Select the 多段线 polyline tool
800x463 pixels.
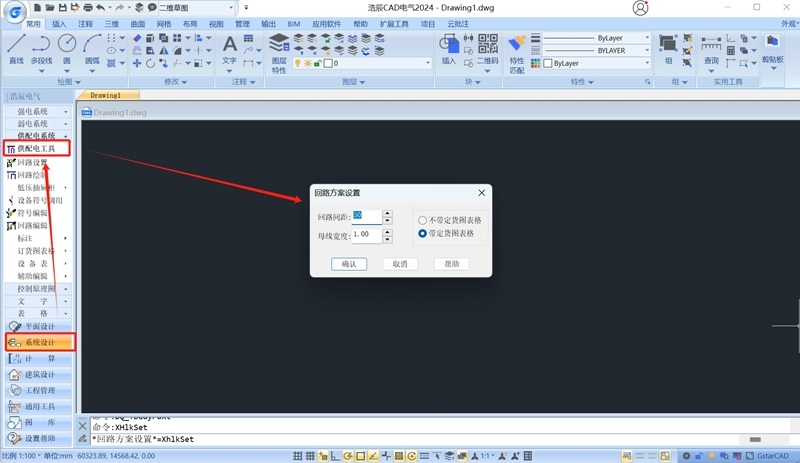click(41, 49)
